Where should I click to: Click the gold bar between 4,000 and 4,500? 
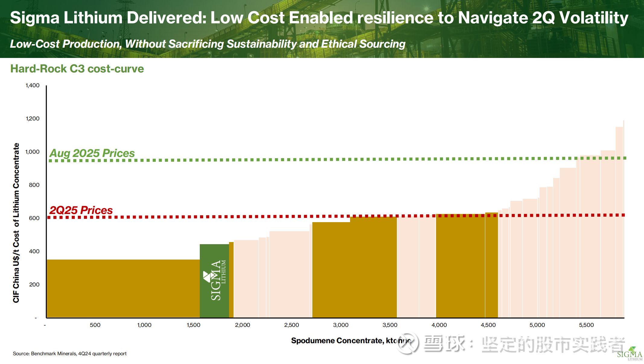coord(460,266)
